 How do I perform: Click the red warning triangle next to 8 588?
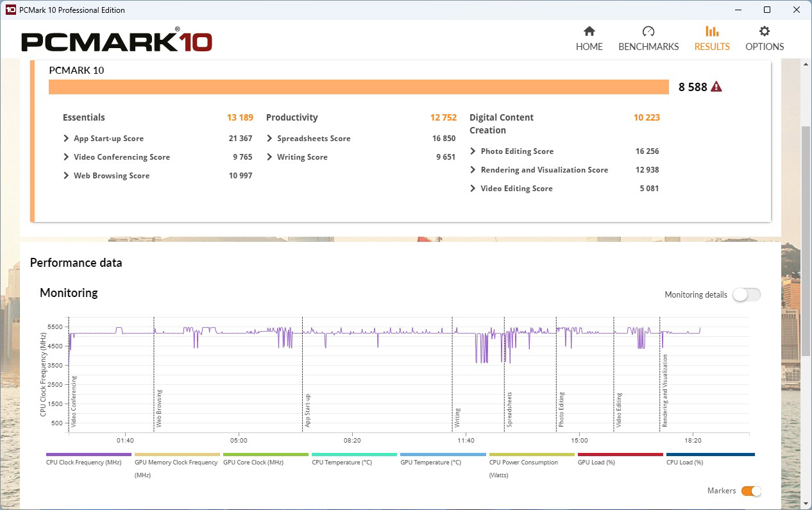pos(716,87)
